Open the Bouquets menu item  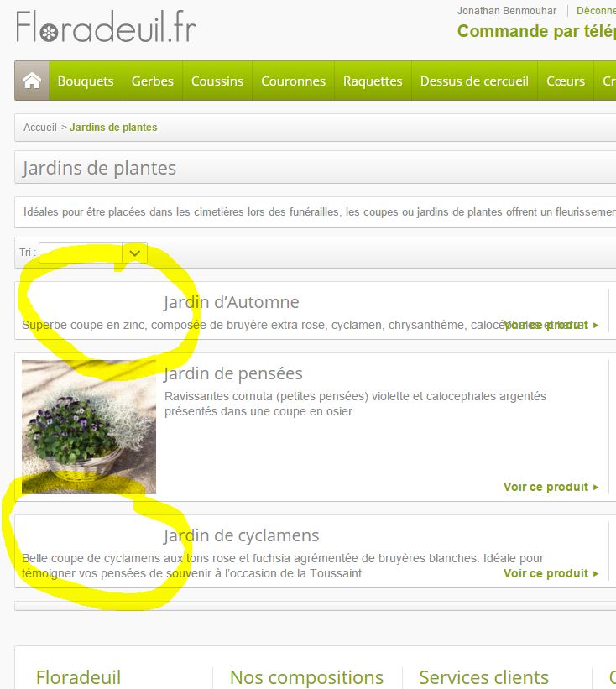86,81
